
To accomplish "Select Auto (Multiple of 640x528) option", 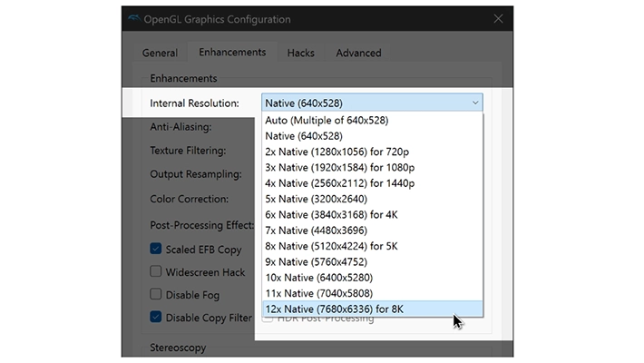I will coord(372,121).
